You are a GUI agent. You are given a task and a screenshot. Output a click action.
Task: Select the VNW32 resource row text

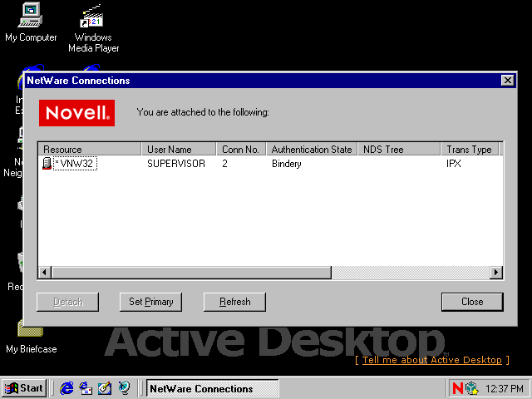[x=76, y=164]
